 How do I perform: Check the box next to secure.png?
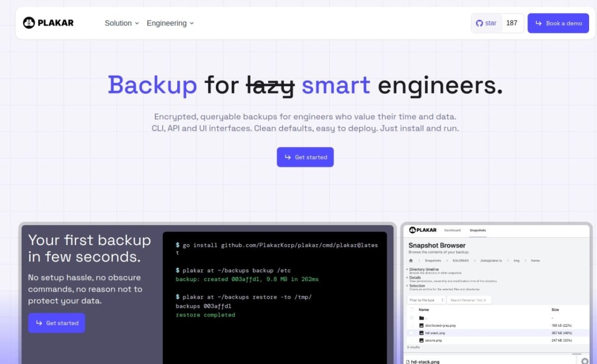click(411, 340)
